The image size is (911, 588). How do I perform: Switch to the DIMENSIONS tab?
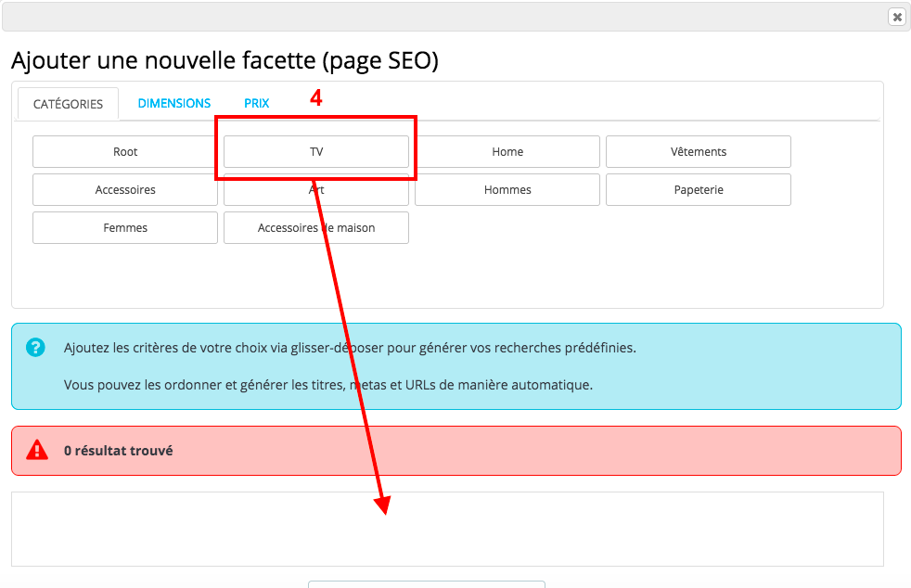(173, 103)
